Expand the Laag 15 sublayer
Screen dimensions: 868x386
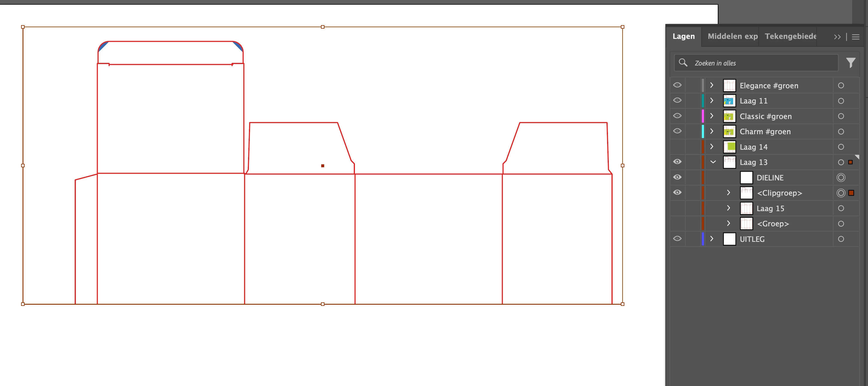coord(729,208)
